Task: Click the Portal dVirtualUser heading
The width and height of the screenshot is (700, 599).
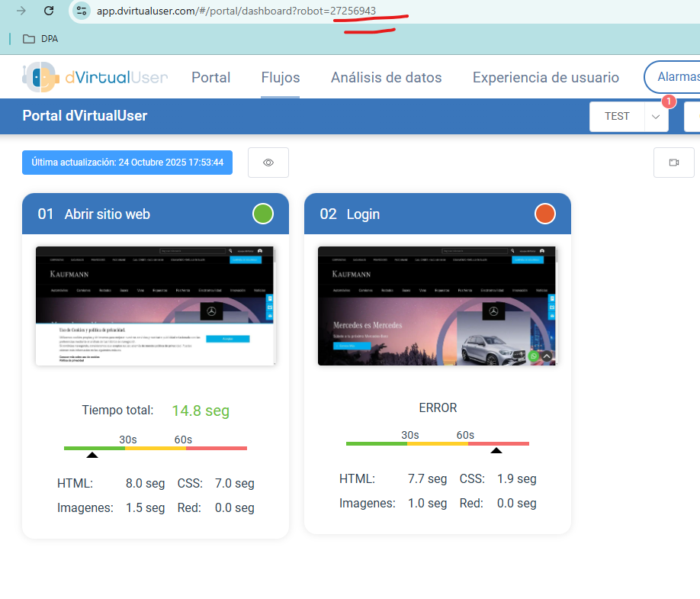Action: coord(85,116)
